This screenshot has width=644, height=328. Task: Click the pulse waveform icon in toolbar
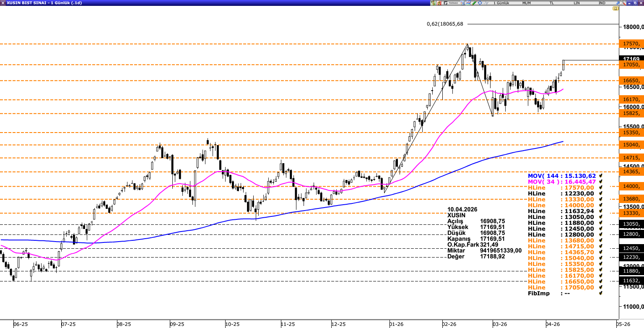tap(486, 3)
